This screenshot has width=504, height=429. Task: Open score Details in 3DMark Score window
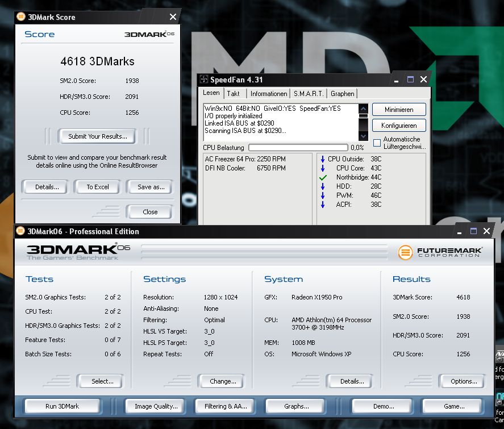coord(45,187)
